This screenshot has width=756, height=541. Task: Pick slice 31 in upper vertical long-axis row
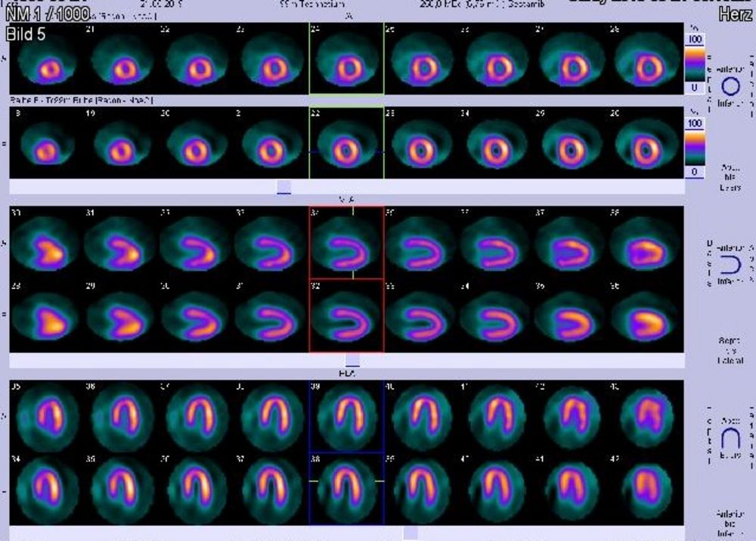click(x=122, y=243)
